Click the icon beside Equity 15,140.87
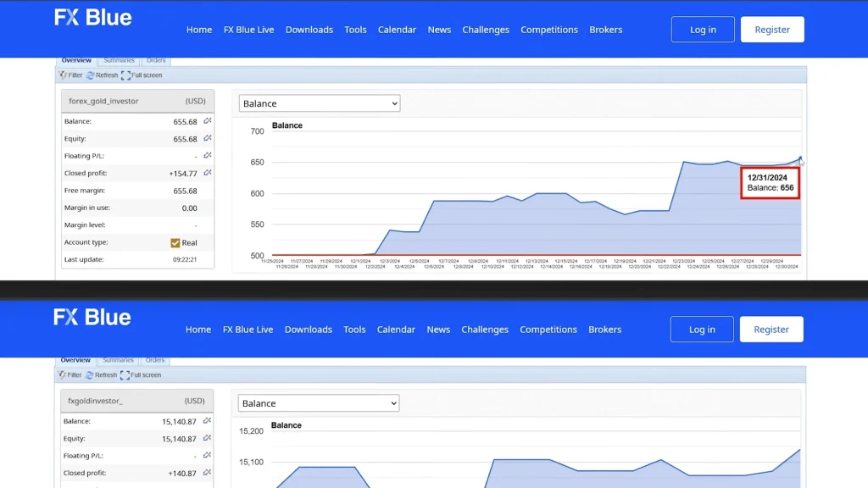Image resolution: width=868 pixels, height=488 pixels. (x=208, y=439)
